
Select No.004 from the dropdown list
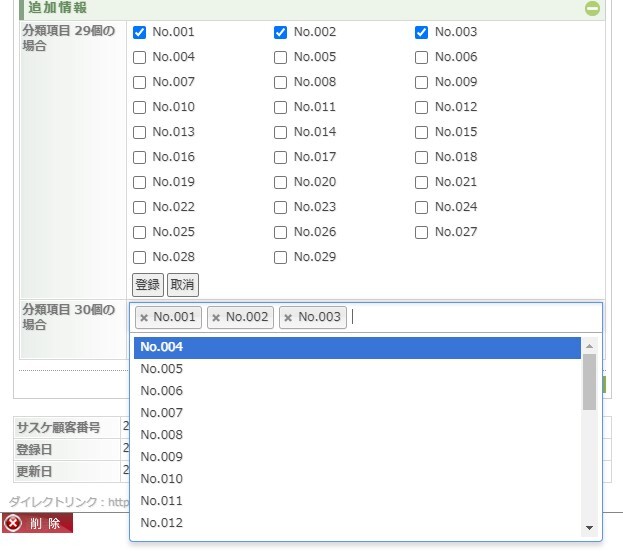pyautogui.click(x=355, y=347)
